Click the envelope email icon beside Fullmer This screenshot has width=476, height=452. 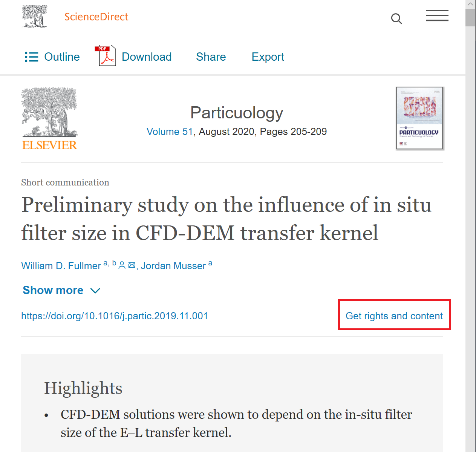(x=132, y=265)
